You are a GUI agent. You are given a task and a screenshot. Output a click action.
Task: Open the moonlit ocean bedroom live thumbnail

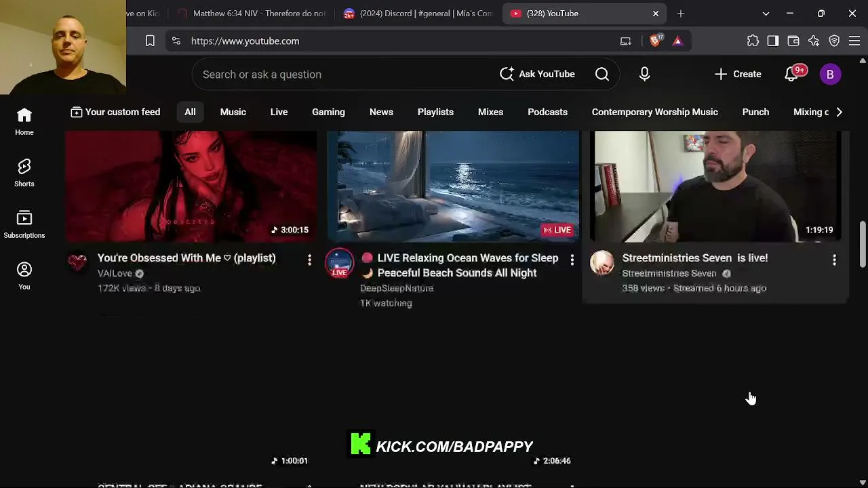(x=454, y=186)
